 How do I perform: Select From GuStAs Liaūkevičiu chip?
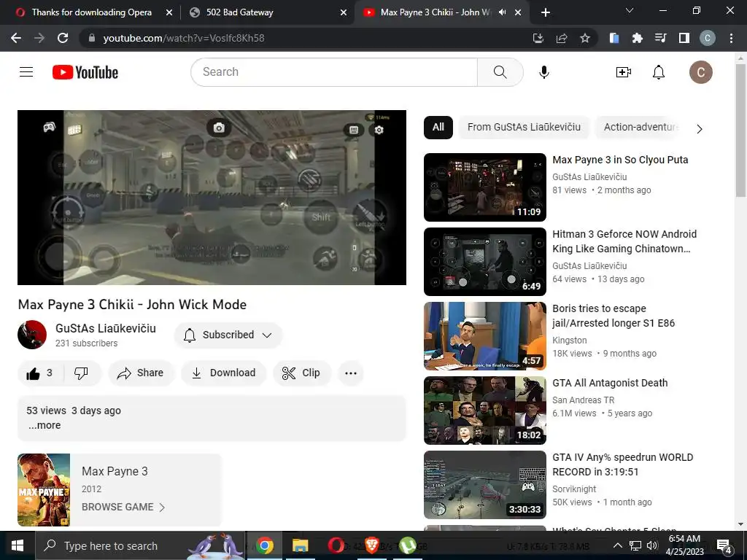(x=524, y=127)
